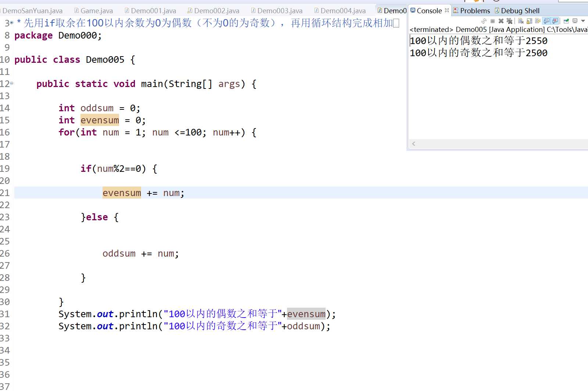Viewport: 588px width, 391px height.
Task: Click the Relaunch icon in Console toolbar
Action: coord(484,21)
